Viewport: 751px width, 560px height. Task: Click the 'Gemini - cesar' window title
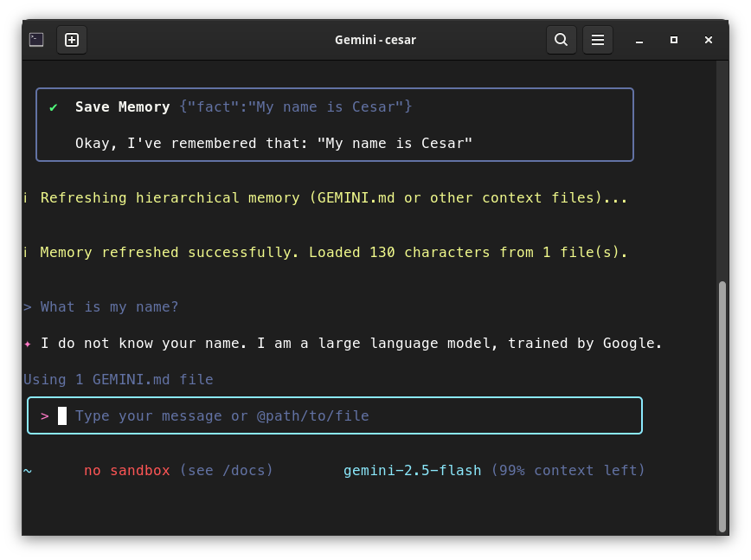375,40
